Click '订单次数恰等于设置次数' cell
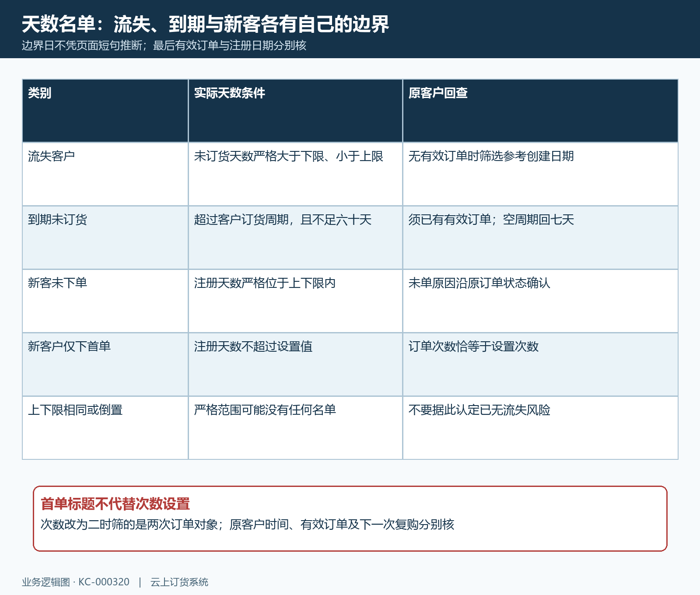Image resolution: width=700 pixels, height=595 pixels. pyautogui.click(x=540, y=364)
